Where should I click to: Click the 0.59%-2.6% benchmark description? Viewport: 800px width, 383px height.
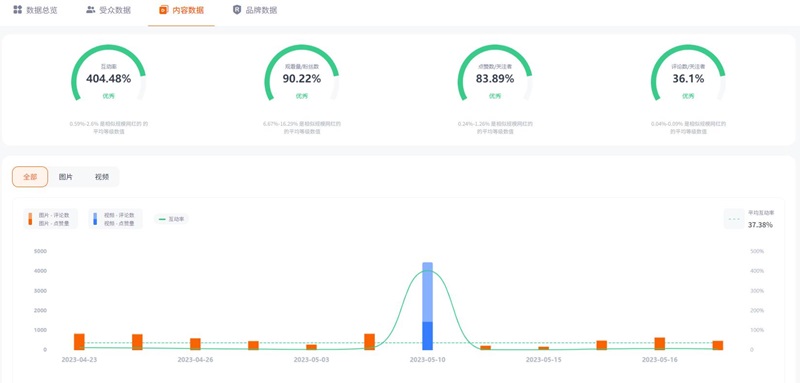point(109,127)
